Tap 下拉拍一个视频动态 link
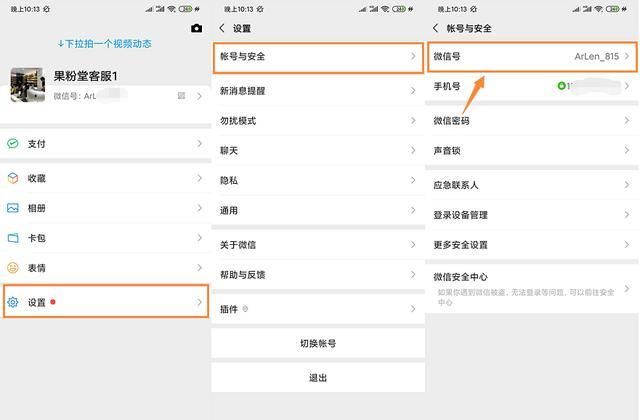The width and height of the screenshot is (640, 420). click(104, 44)
